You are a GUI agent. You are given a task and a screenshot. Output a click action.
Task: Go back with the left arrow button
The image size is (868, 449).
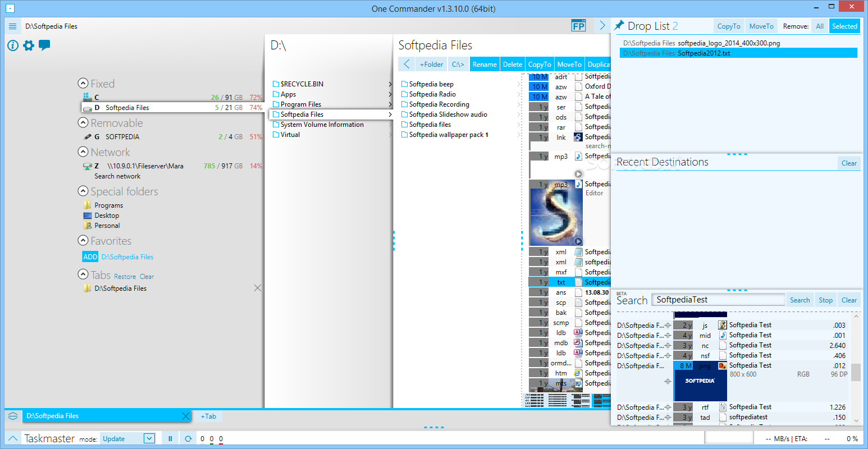coord(406,64)
